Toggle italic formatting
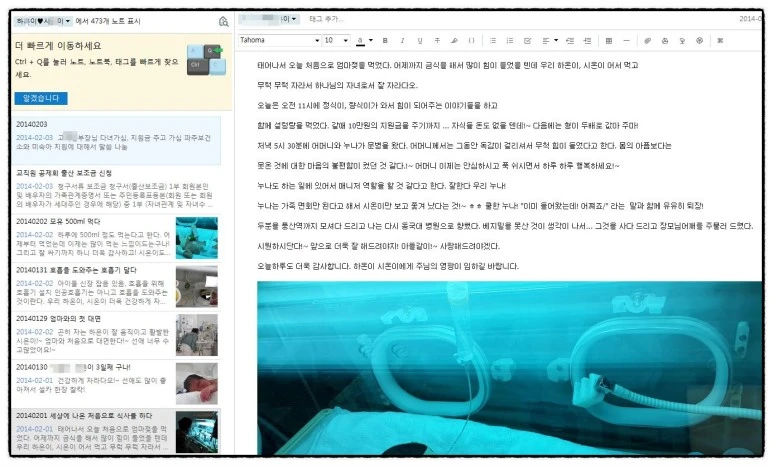 click(402, 40)
